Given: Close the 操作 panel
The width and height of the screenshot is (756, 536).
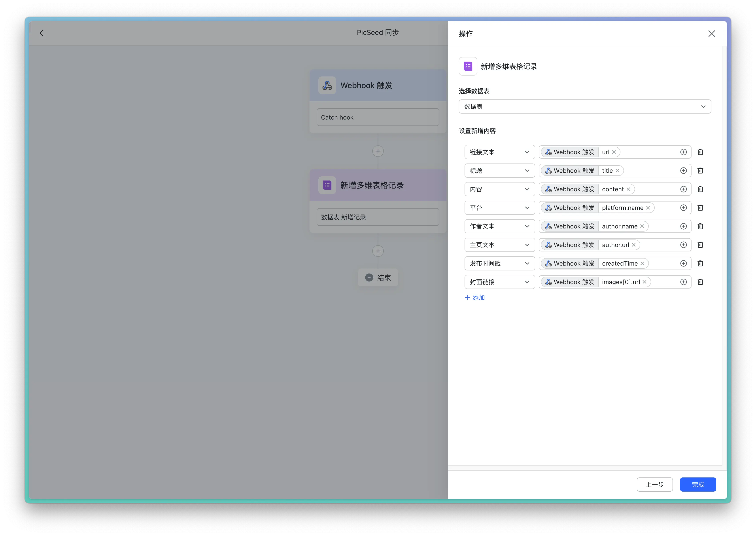Looking at the screenshot, I should 711,34.
